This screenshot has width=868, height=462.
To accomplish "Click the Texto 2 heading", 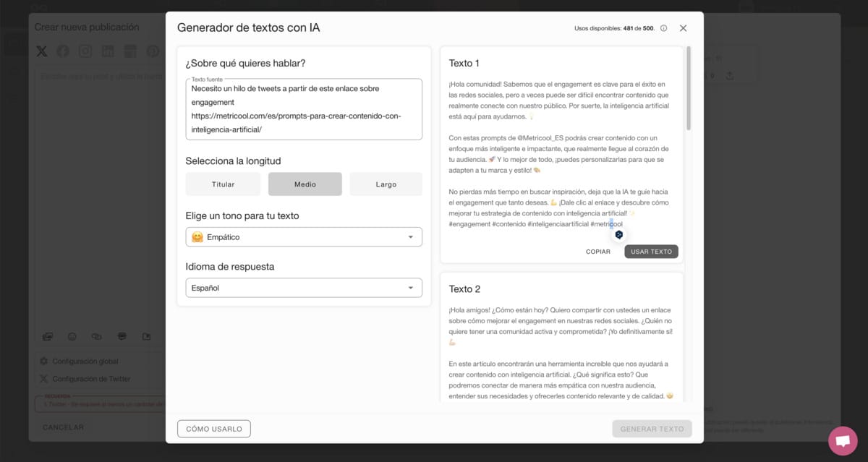I will tap(465, 289).
